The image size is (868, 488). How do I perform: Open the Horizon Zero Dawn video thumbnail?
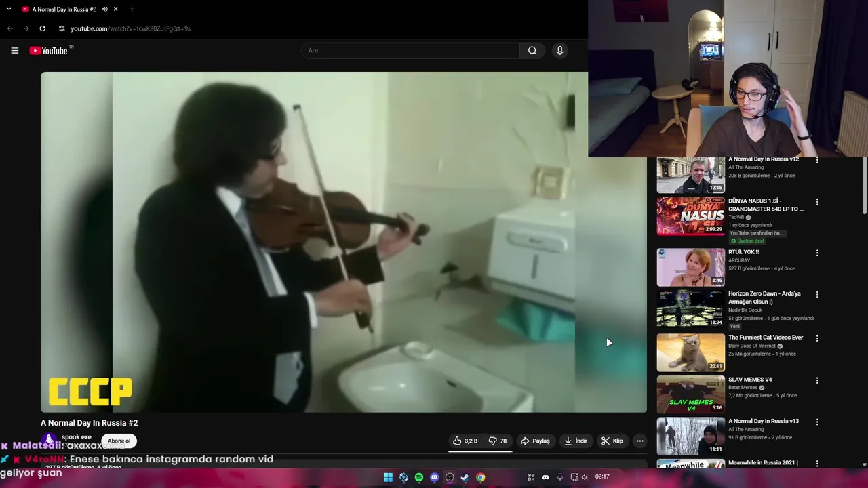pyautogui.click(x=690, y=308)
